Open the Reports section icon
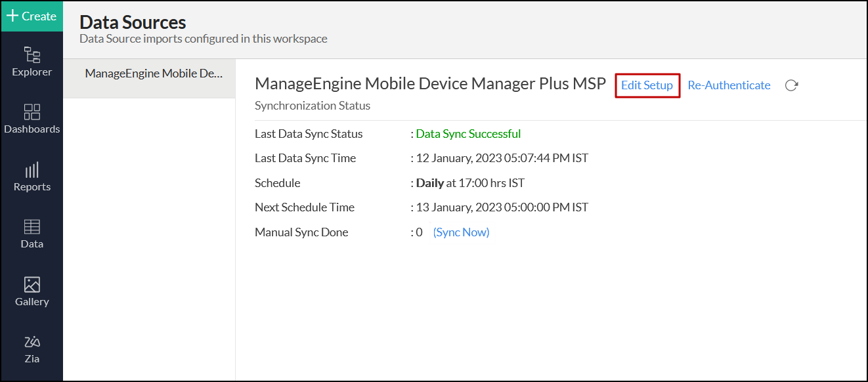The image size is (868, 382). click(32, 170)
